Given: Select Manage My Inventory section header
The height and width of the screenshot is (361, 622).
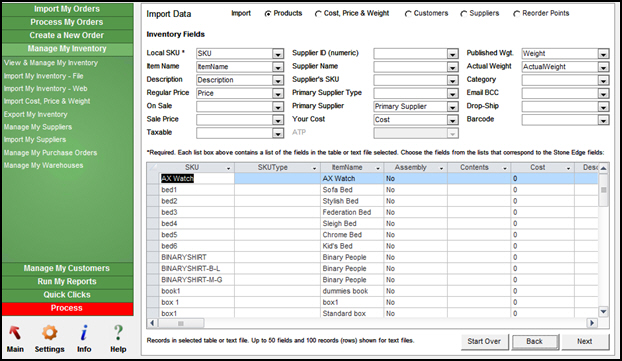Looking at the screenshot, I should (x=67, y=49).
